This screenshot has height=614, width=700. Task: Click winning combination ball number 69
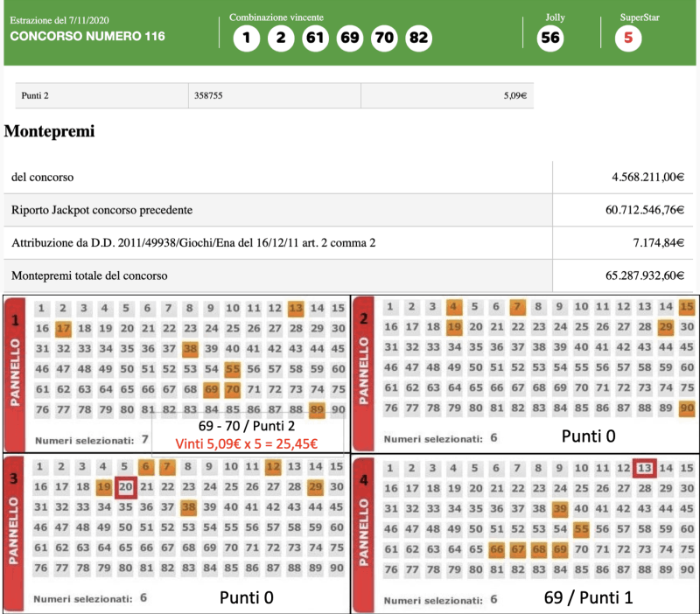pos(349,38)
